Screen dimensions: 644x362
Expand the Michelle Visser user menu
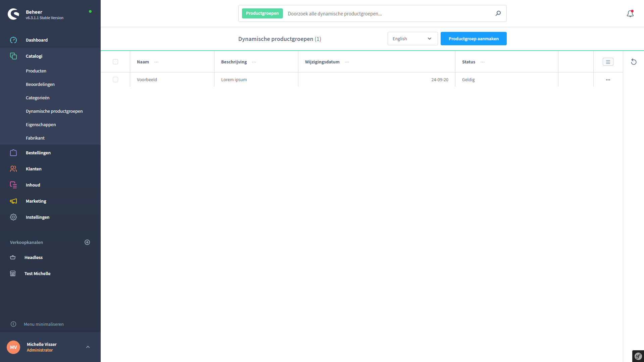88,347
